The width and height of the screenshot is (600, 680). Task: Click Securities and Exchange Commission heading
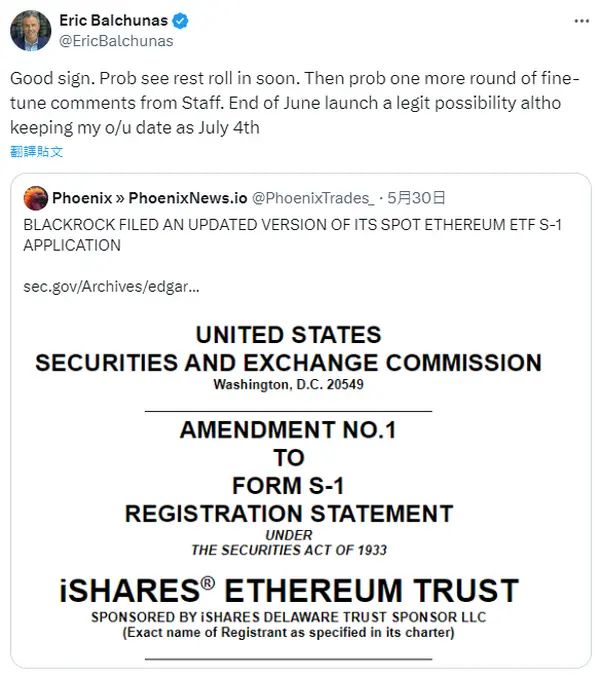tap(288, 363)
